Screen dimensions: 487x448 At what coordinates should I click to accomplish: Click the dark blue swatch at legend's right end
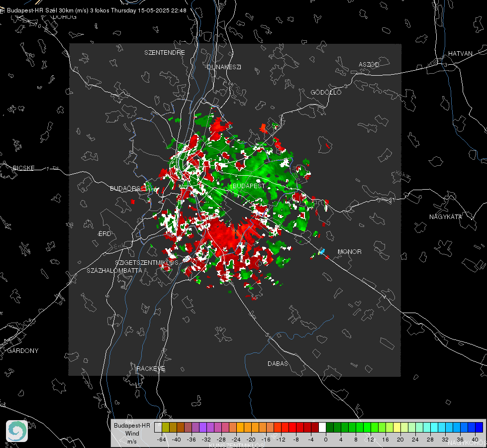[479, 427]
